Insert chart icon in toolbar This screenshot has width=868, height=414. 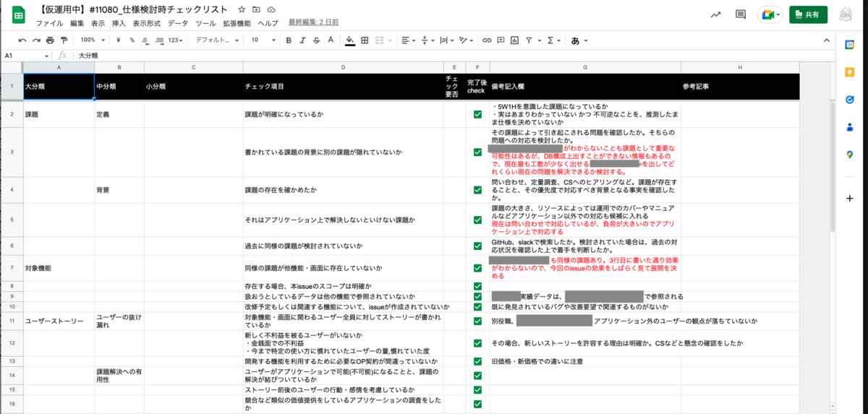tap(515, 40)
